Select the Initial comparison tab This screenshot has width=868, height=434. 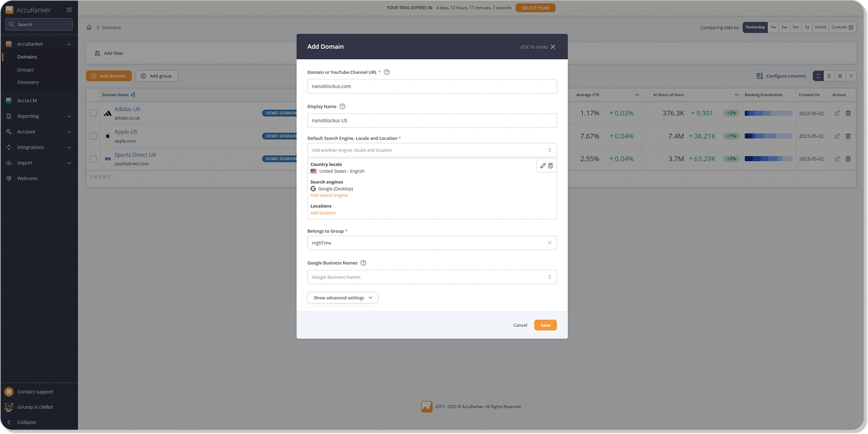820,27
